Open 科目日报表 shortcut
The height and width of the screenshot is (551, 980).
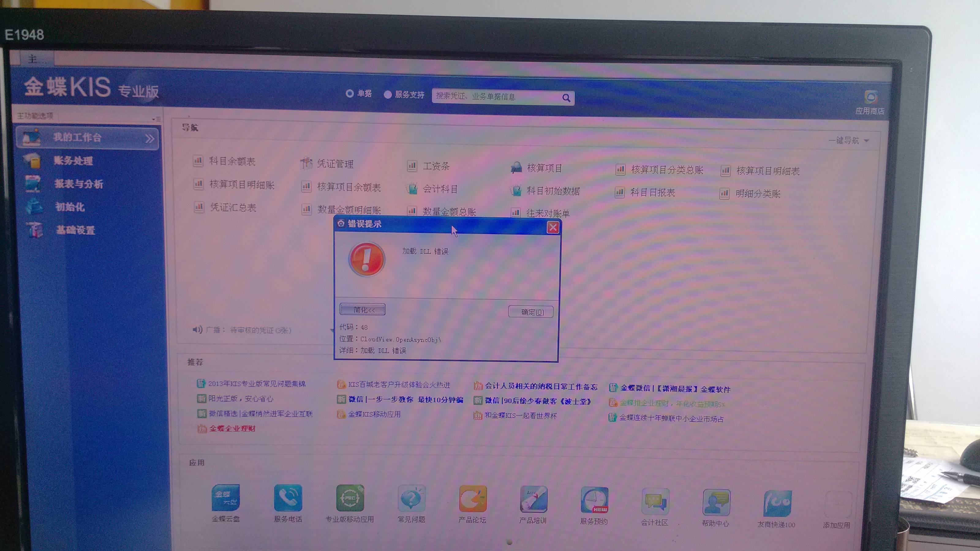645,193
